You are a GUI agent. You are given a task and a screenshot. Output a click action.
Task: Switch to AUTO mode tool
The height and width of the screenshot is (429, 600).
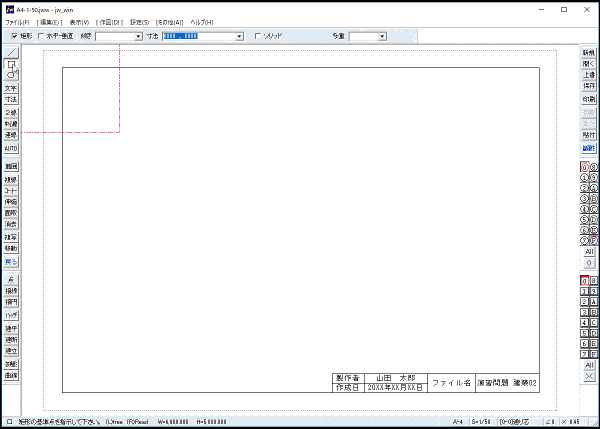[x=11, y=148]
